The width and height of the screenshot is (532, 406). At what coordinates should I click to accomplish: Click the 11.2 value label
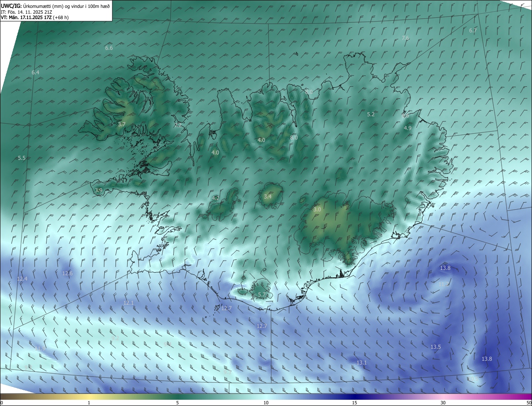444,284
